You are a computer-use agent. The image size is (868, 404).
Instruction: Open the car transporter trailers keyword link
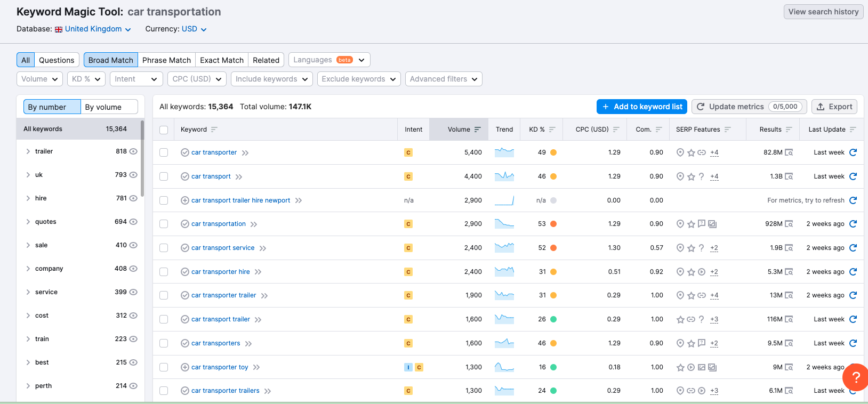click(226, 391)
